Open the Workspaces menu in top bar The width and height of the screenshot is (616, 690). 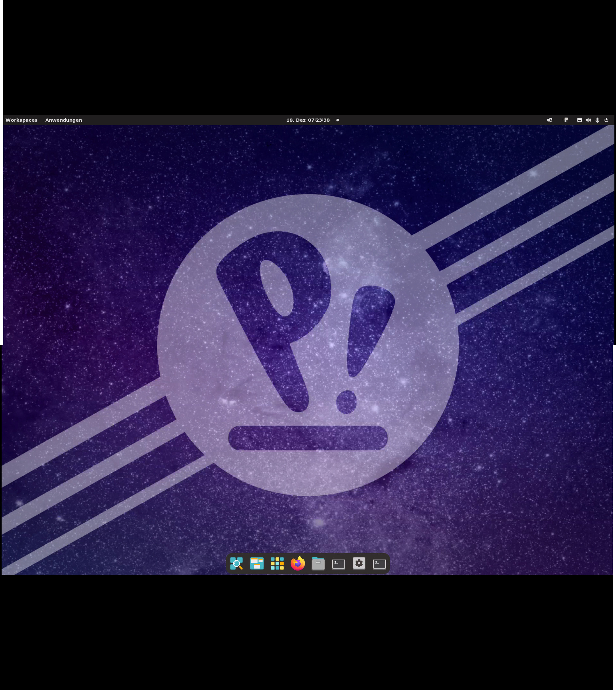click(x=21, y=120)
